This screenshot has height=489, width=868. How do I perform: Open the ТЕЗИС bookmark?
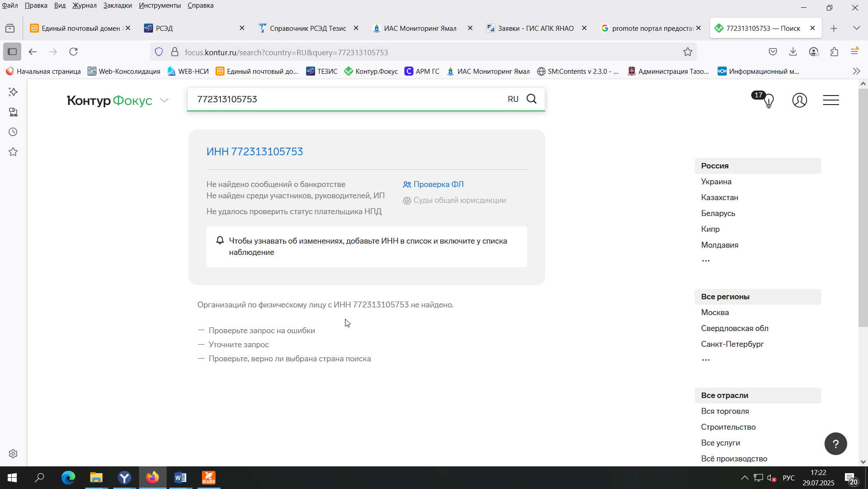coord(321,71)
